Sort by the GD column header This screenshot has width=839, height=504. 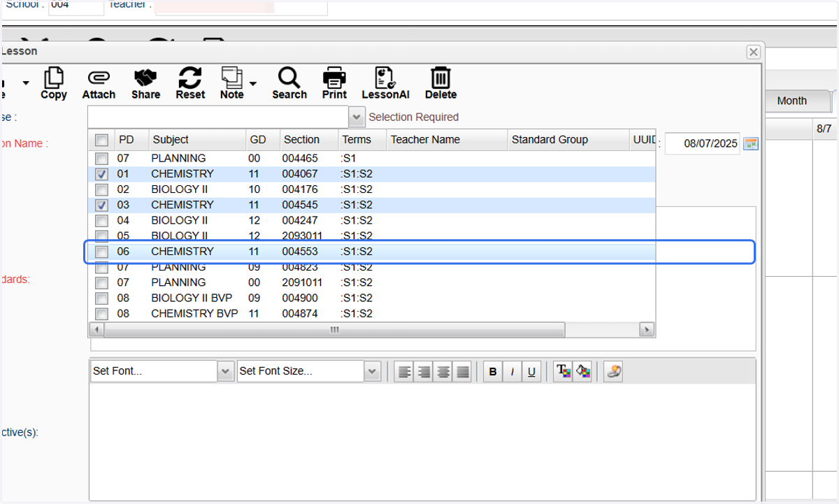pos(263,140)
